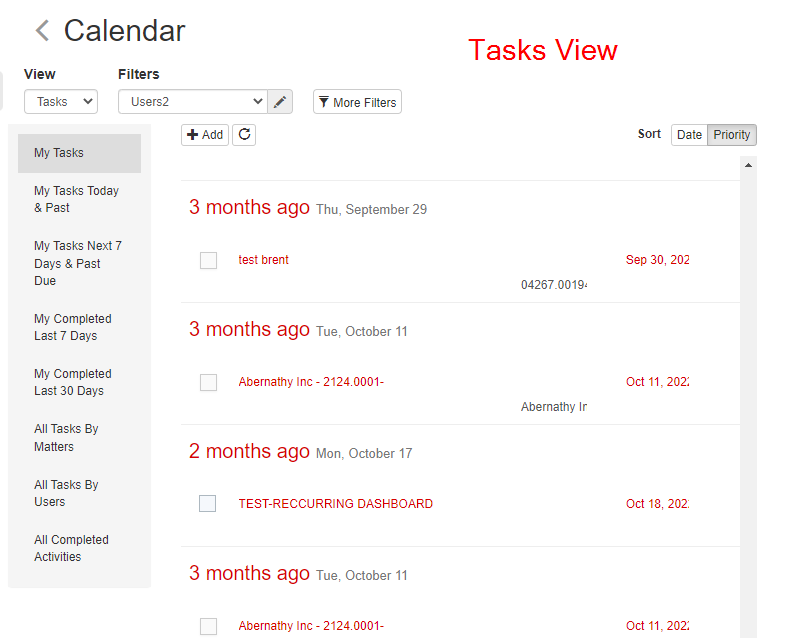Check the 'test brent' task checkbox
This screenshot has height=638, width=808.
click(x=208, y=260)
